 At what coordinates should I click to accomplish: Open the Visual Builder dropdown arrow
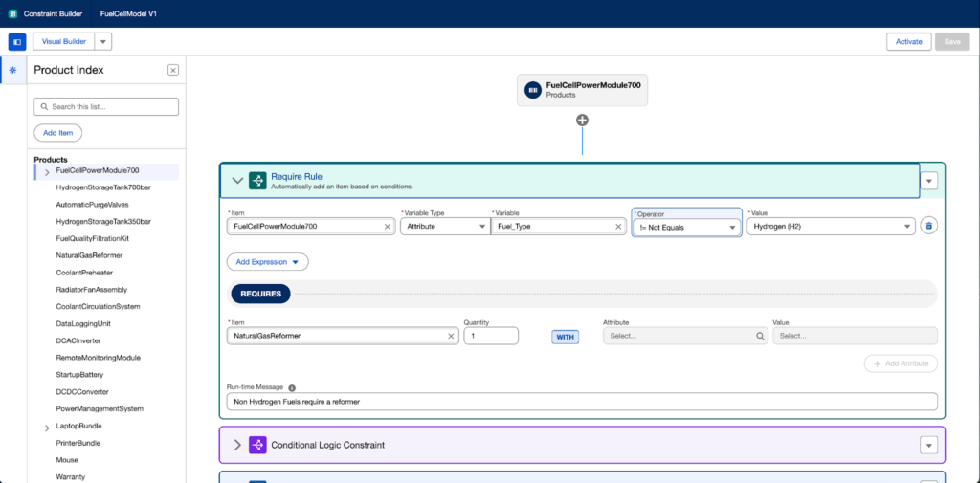point(103,42)
